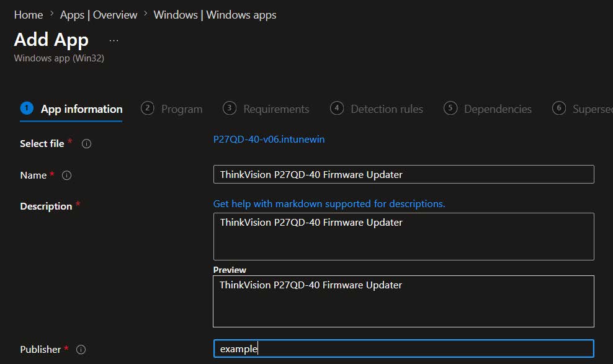Click info icon next to Select file
Viewport: 613px width, 364px height.
pyautogui.click(x=86, y=144)
